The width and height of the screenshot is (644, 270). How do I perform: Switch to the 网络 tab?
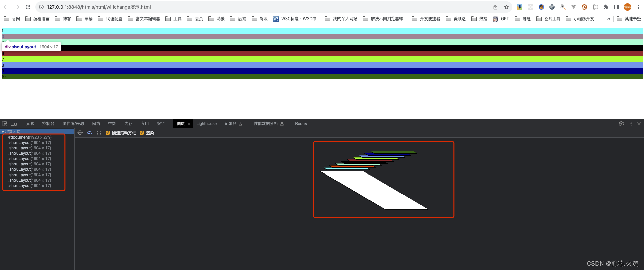[x=96, y=124]
